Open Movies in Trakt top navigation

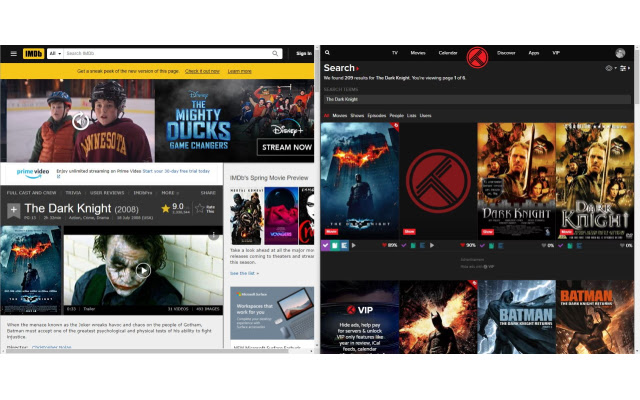point(418,53)
